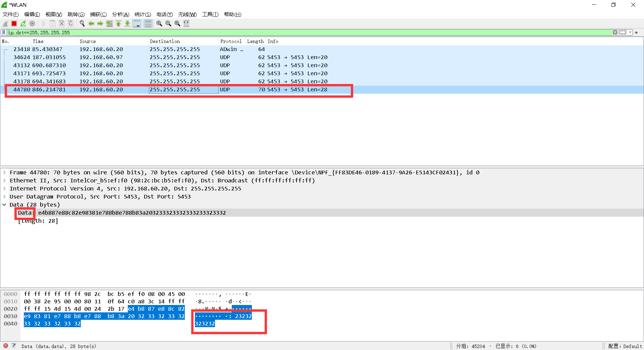Image resolution: width=644 pixels, height=350 pixels.
Task: Go back to previous packet arrow
Action: (x=91, y=24)
